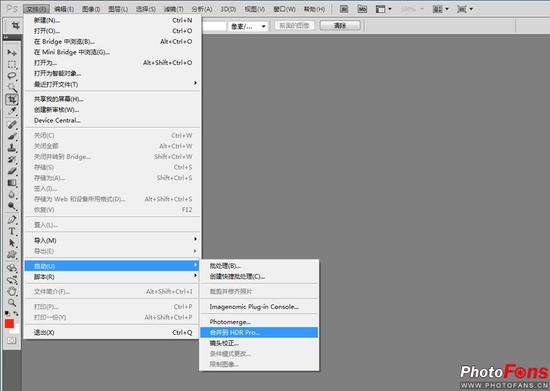Open the white background color picker
Screen dimensions: 550x391
point(16,330)
